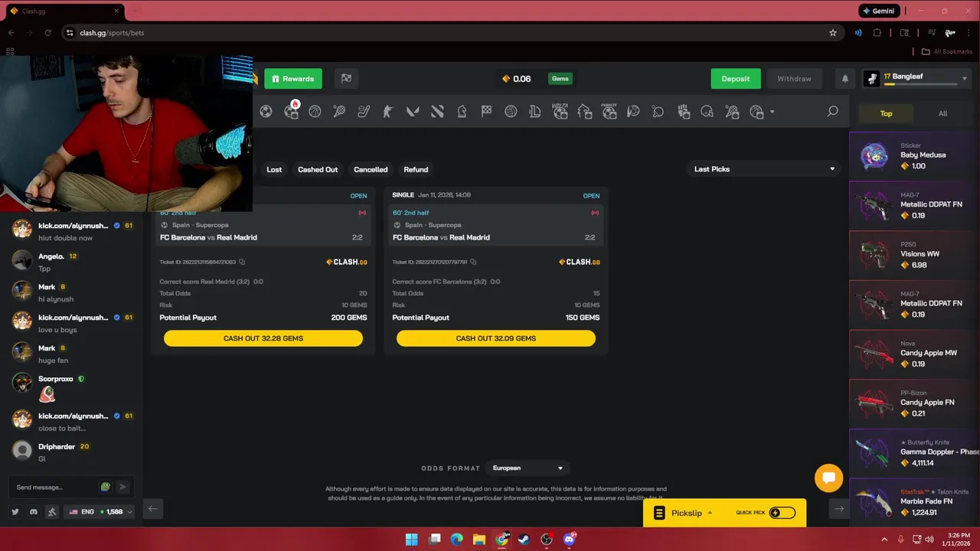
Task: Select the volleyball sport icon
Action: coord(511,112)
